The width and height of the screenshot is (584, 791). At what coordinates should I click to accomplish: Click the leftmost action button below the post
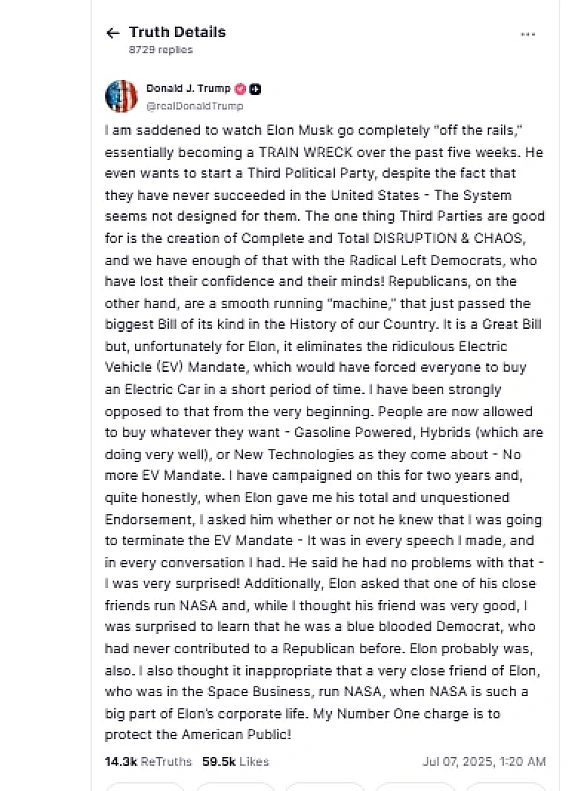145,786
